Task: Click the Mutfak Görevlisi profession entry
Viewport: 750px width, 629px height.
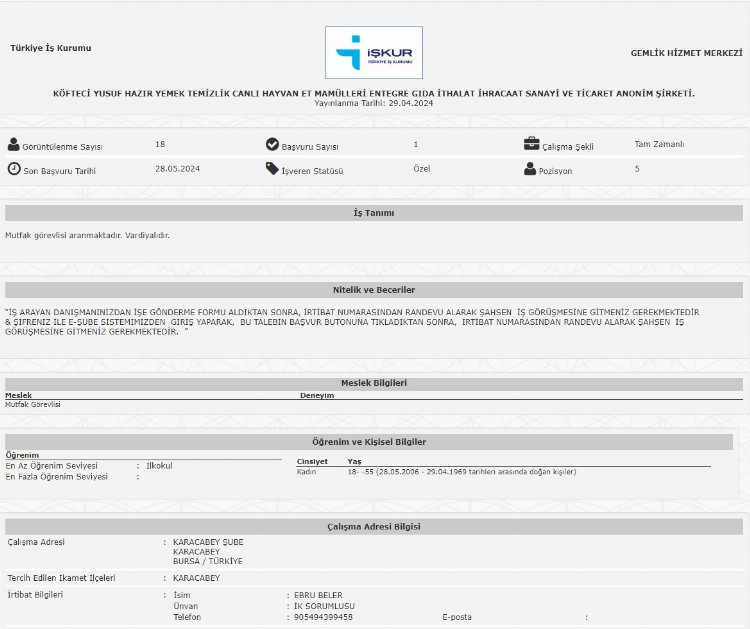Action: (33, 404)
